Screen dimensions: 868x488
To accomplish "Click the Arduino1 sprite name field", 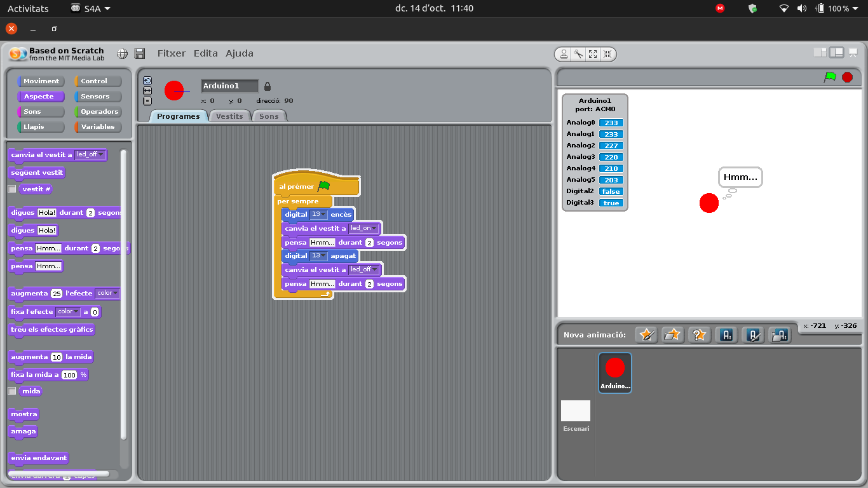I will (x=230, y=86).
